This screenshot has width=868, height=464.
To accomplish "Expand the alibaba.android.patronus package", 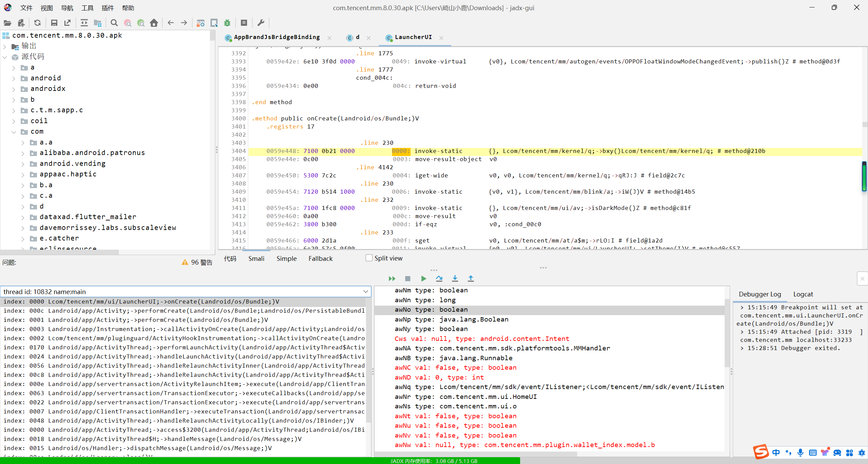I will pyautogui.click(x=23, y=153).
